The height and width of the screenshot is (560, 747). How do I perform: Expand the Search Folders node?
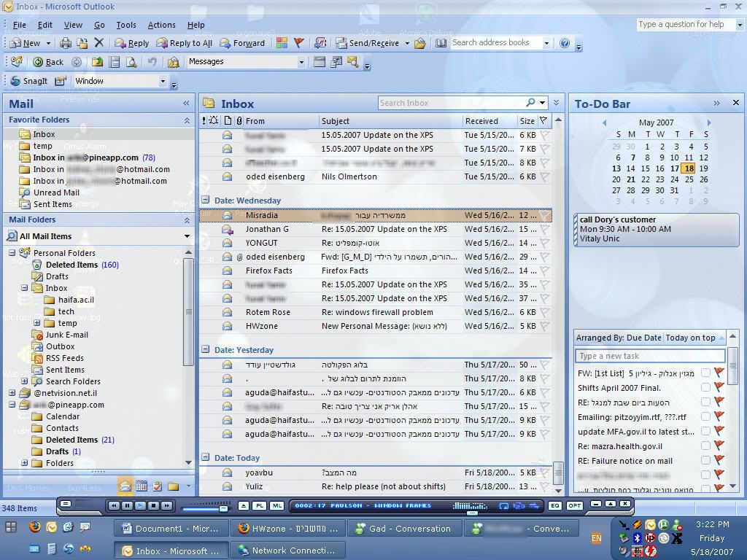click(x=24, y=381)
